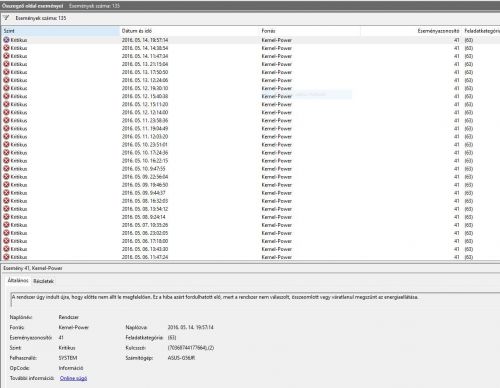Image resolution: width=500 pixels, height=388 pixels.
Task: Click the Felhasználó value SYSTEM
Action: coord(68,358)
